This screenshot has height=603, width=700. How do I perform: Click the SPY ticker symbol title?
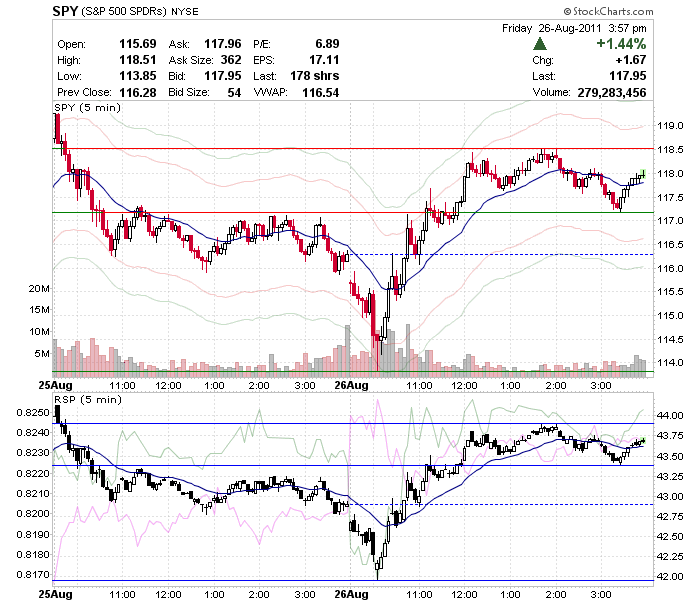pyautogui.click(x=65, y=11)
